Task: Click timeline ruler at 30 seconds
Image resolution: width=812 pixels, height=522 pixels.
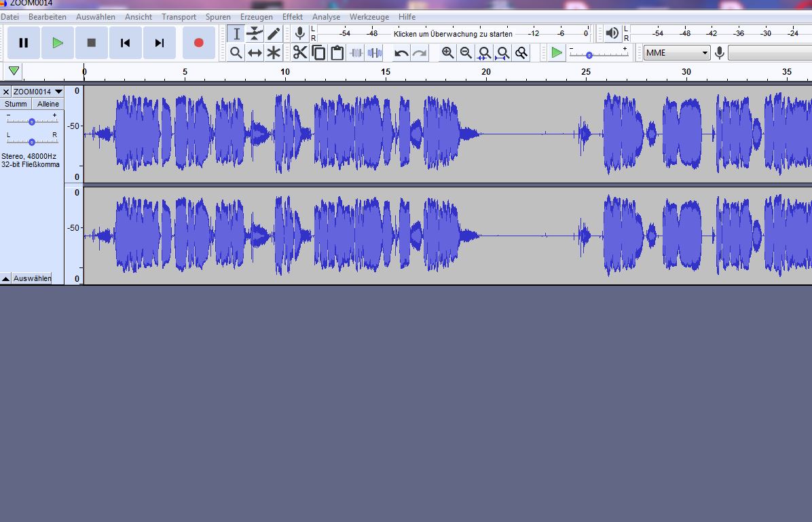Action: 686,72
